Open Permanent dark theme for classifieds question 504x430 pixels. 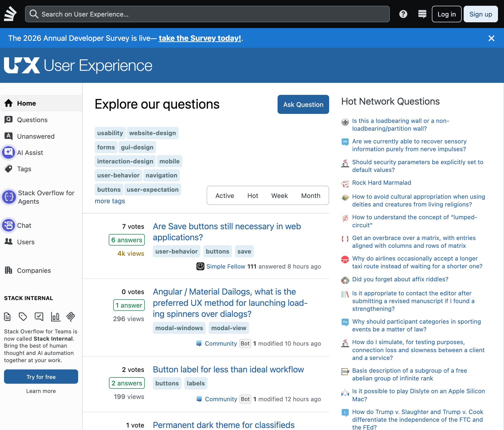coord(224,425)
